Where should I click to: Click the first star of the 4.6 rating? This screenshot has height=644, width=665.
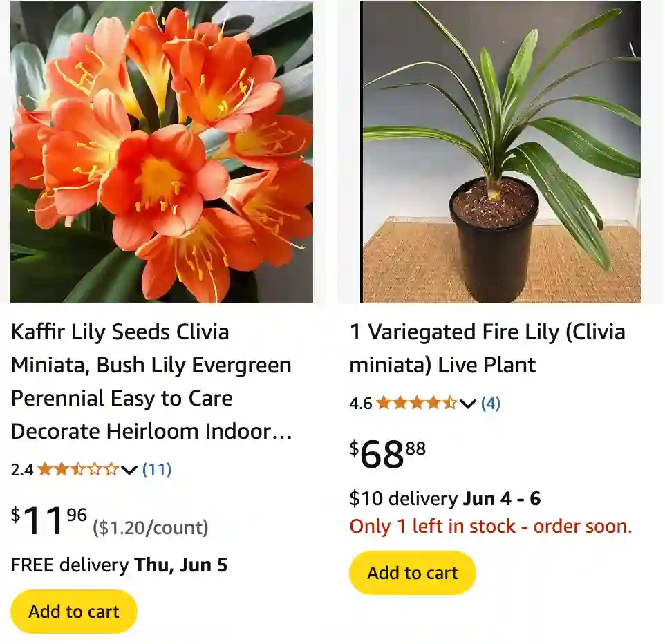tap(385, 402)
